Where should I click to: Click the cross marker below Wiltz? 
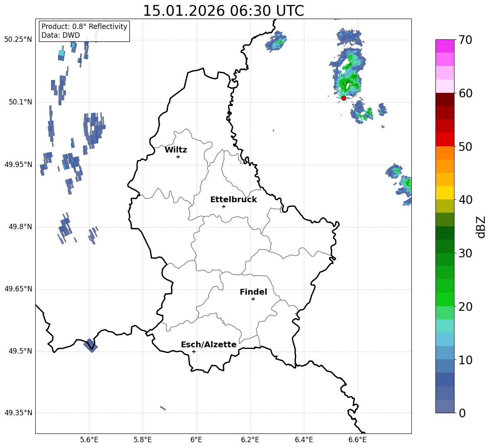[x=178, y=157]
